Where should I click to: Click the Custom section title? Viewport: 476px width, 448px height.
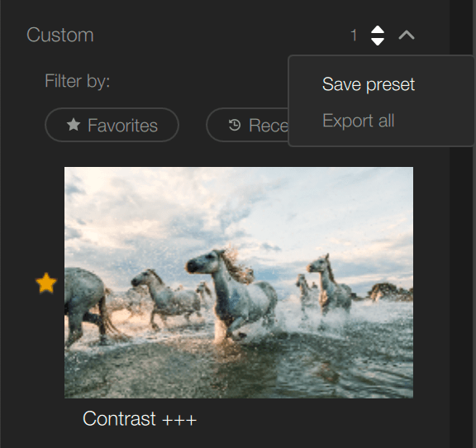pyautogui.click(x=60, y=35)
